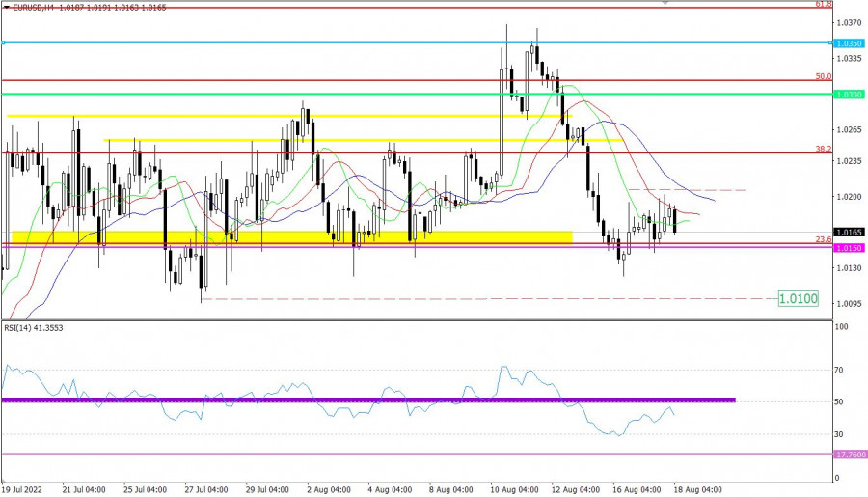Select the blue 1.0350 price level tag
Image resolution: width=868 pixels, height=497 pixels.
coord(849,43)
